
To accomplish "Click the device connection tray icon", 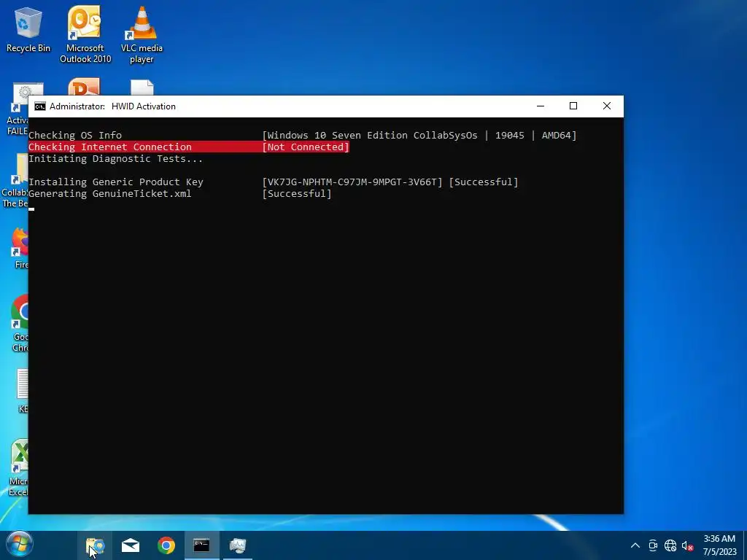I will [653, 545].
